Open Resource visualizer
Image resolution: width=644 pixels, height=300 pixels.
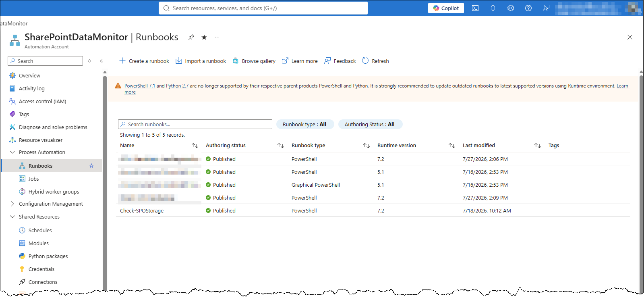point(41,140)
